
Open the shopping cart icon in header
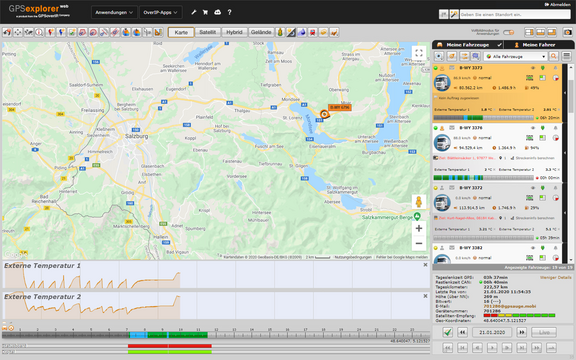[205, 12]
